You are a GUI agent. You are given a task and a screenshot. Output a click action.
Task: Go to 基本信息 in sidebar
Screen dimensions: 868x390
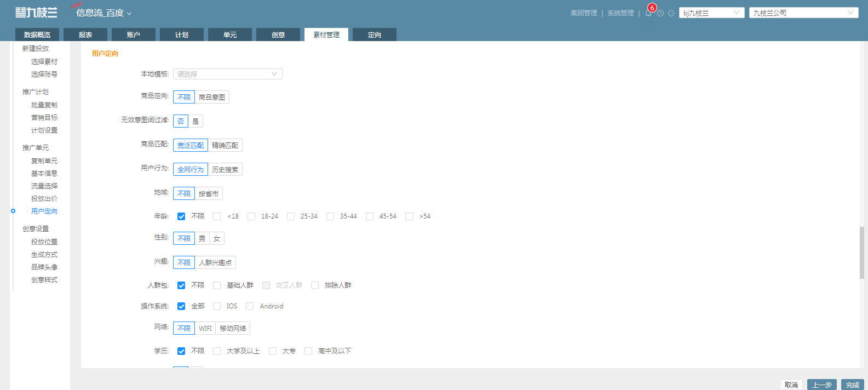pos(44,174)
